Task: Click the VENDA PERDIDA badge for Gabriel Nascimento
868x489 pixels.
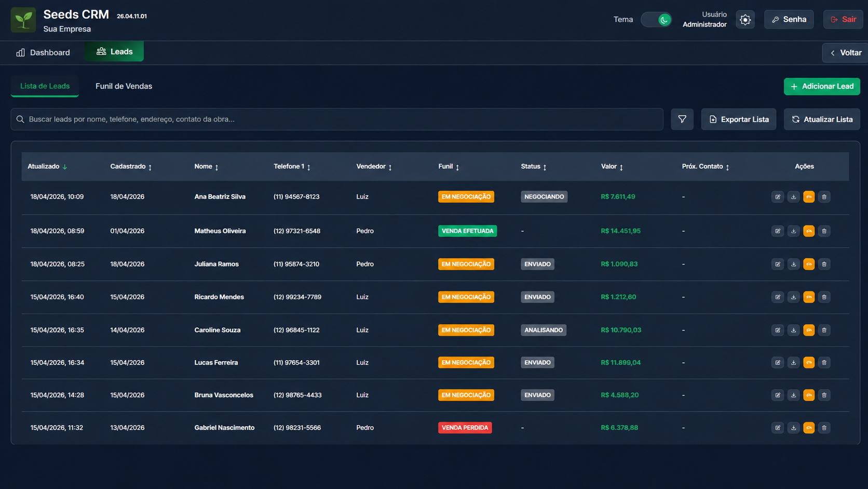Action: 465,428
